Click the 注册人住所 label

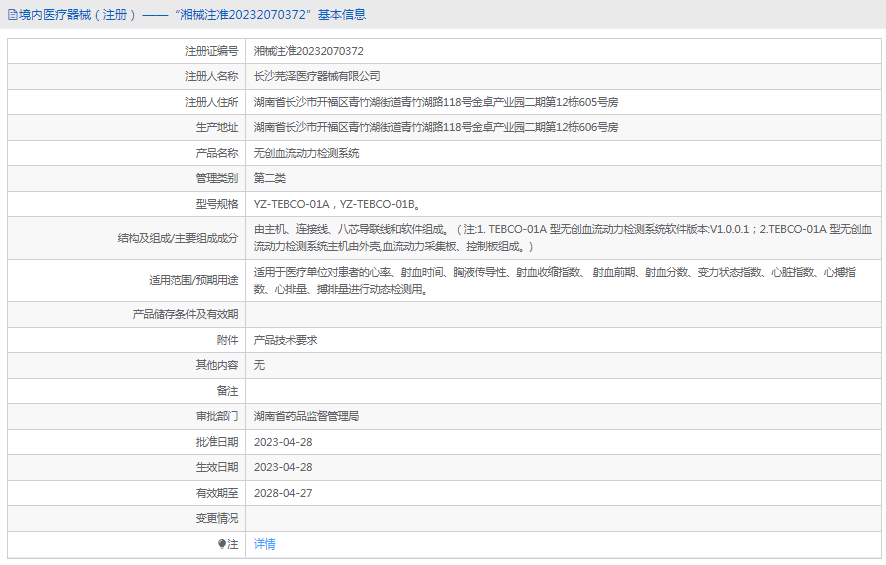pyautogui.click(x=211, y=102)
